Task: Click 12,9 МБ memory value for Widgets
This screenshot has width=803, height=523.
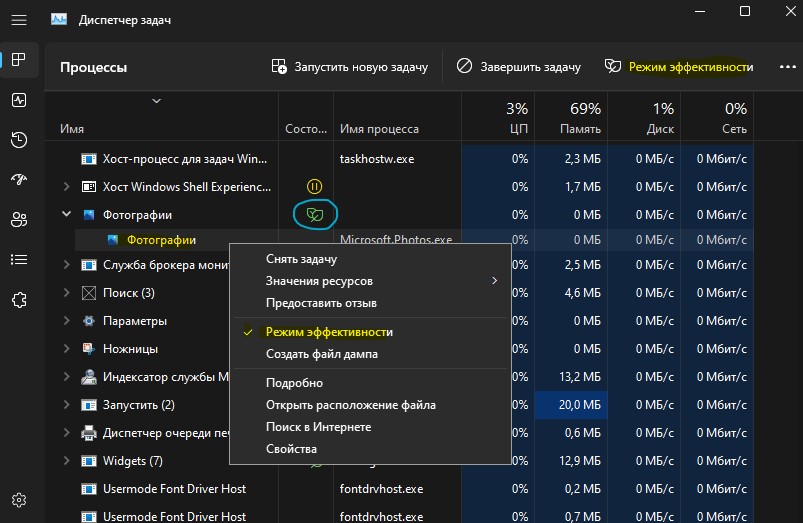Action: (580, 461)
